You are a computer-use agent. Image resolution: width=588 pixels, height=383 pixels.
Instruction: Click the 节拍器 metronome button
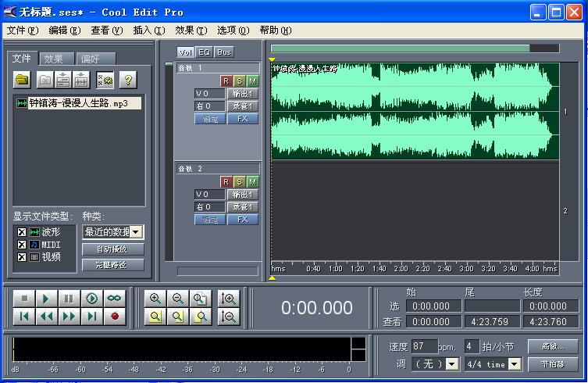coord(553,364)
